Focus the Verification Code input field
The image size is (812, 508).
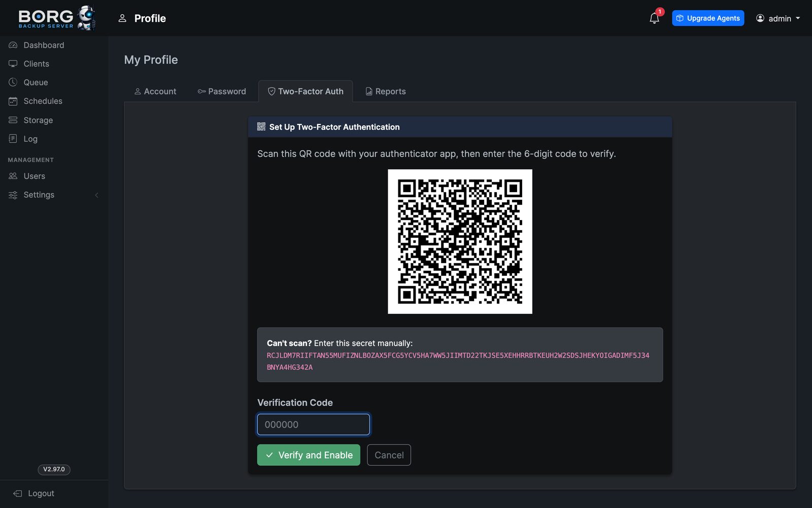tap(314, 425)
